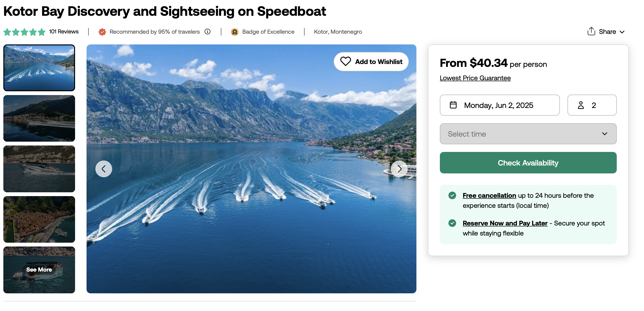This screenshot has height=311, width=644.
Task: Open Reserve Now and Pay Later link
Action: pyautogui.click(x=505, y=223)
